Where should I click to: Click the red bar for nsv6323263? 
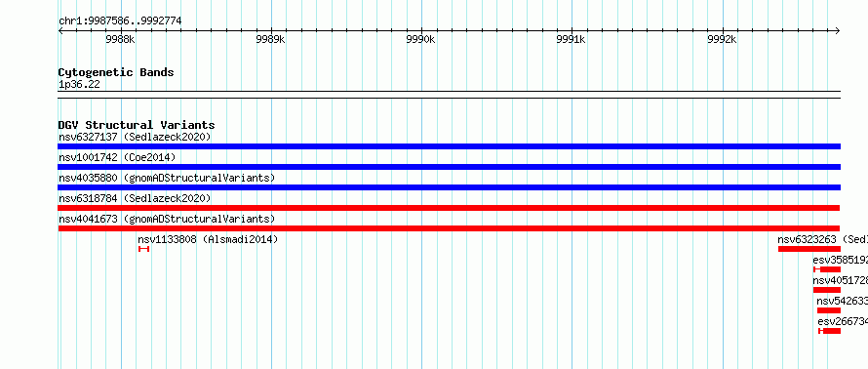[809, 249]
